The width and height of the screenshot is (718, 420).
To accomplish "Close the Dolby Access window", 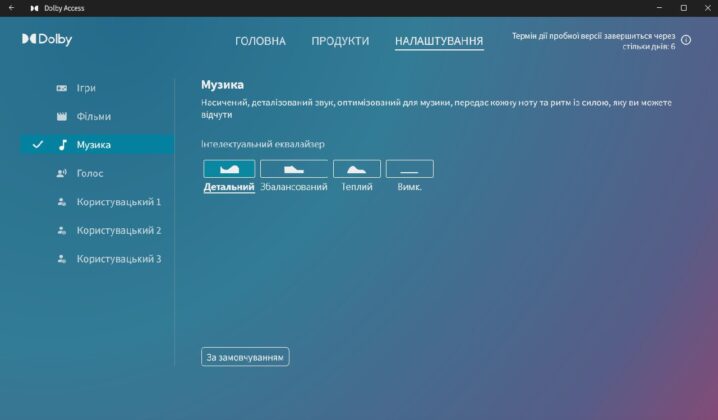I will pos(707,8).
